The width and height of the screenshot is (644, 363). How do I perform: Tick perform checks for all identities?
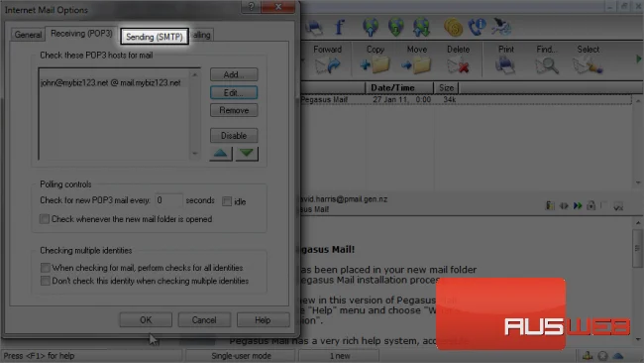pos(46,268)
